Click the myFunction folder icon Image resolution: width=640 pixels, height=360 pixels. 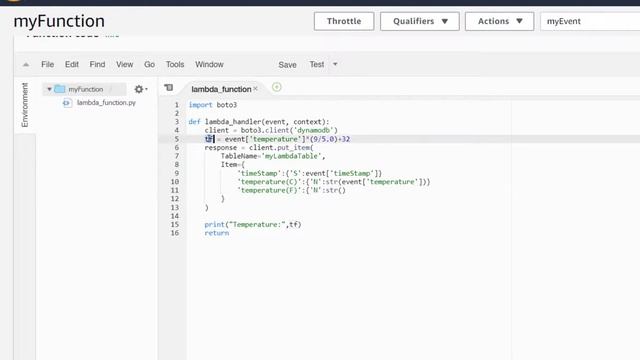click(60, 89)
